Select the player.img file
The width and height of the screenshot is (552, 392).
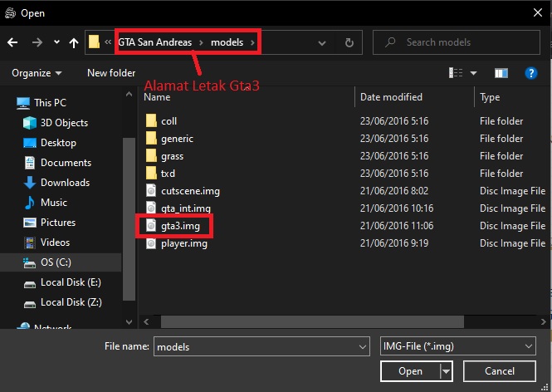(x=183, y=243)
